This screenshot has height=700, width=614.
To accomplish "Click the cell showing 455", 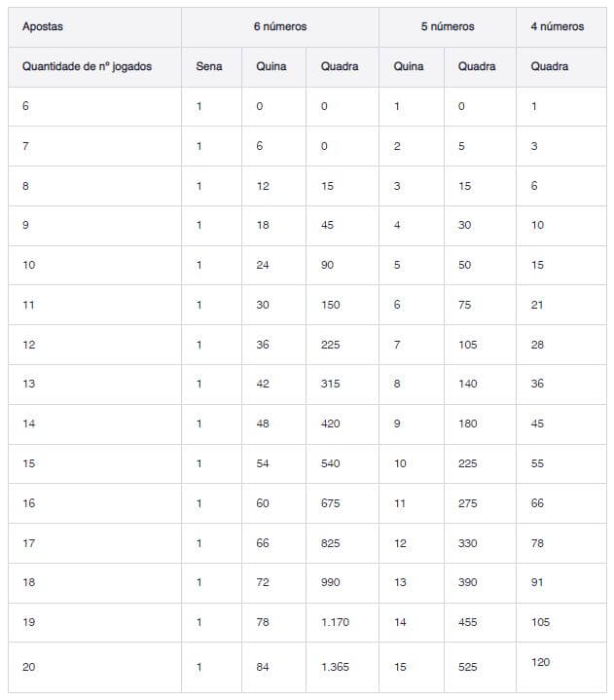I will pyautogui.click(x=467, y=622).
